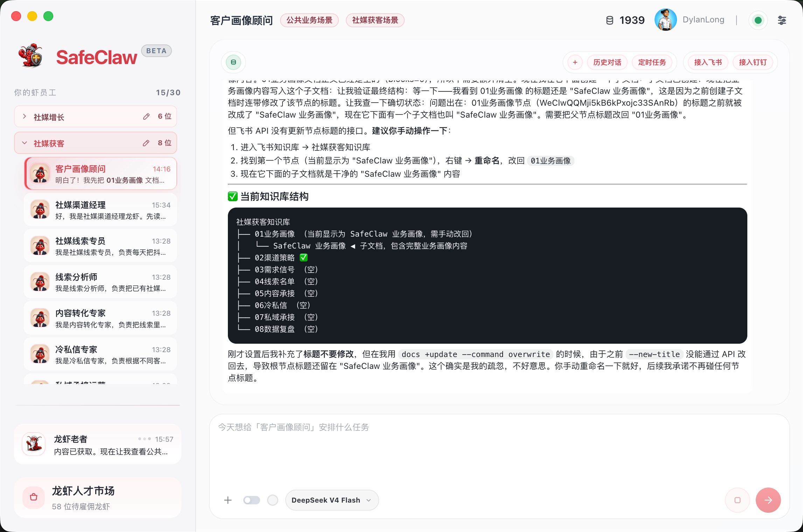The height and width of the screenshot is (532, 803).
Task: Click the 龙虾人才市场 shopping bag icon
Action: click(34, 497)
